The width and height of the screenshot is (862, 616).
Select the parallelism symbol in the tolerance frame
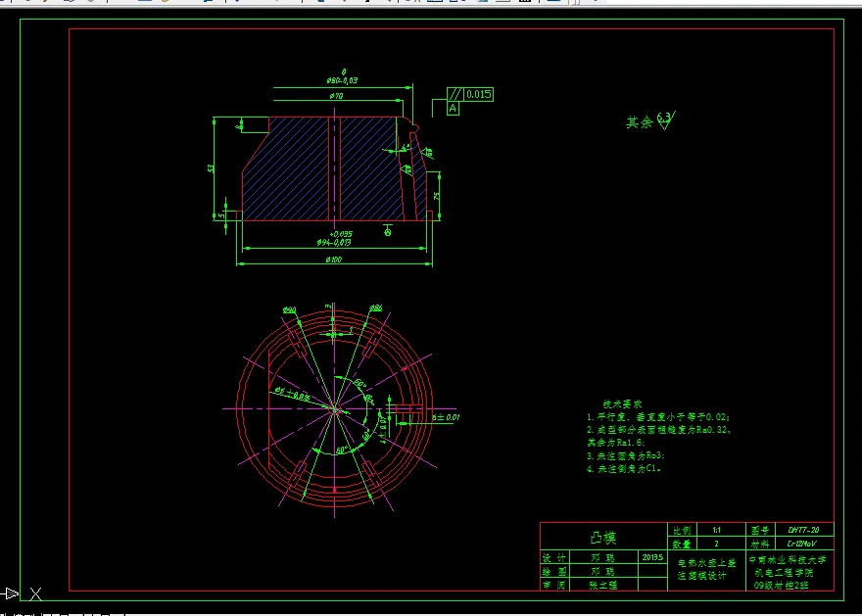[455, 95]
